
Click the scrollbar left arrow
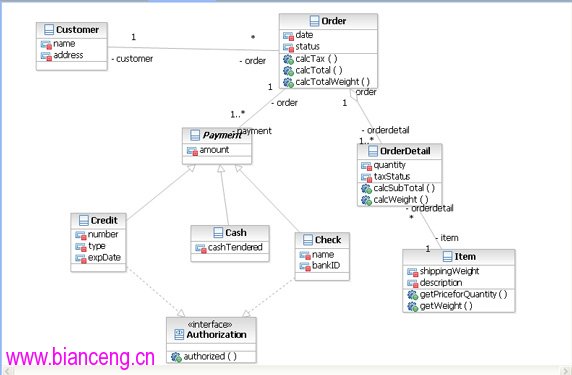[x=9, y=371]
